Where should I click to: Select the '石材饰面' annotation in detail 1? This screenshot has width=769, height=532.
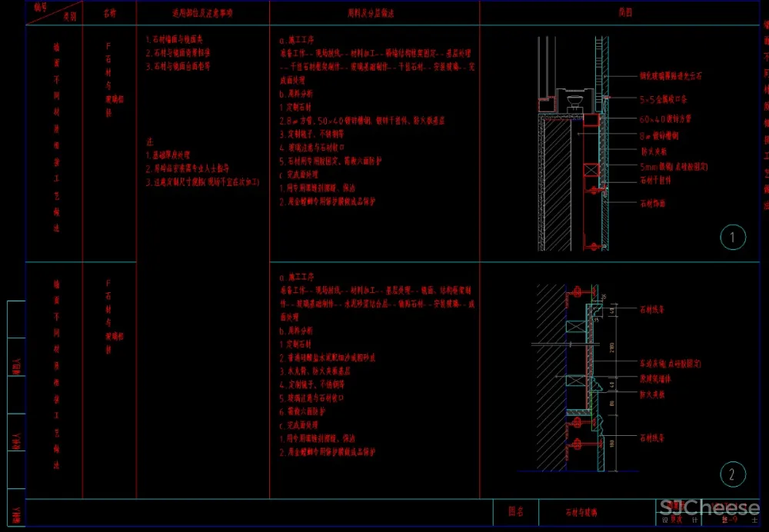(653, 204)
